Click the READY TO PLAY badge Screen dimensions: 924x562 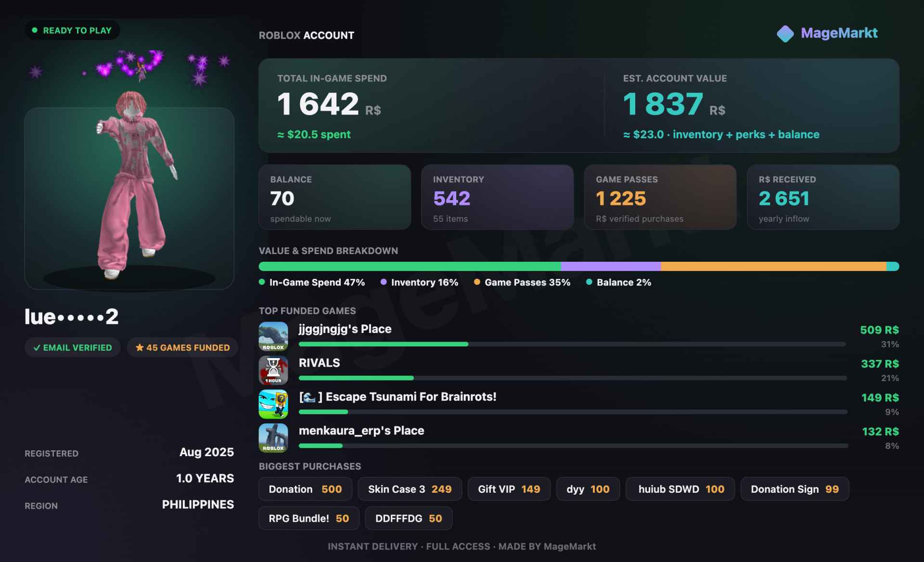click(72, 30)
